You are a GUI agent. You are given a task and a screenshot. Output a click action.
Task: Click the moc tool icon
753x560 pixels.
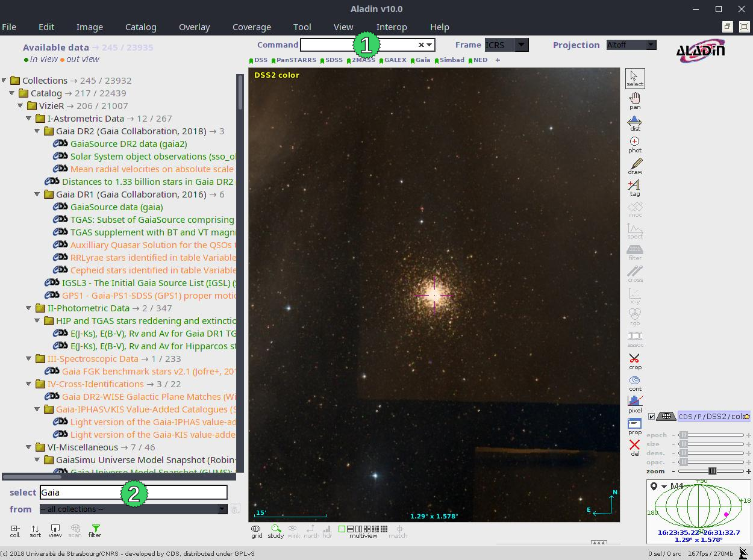click(x=635, y=210)
